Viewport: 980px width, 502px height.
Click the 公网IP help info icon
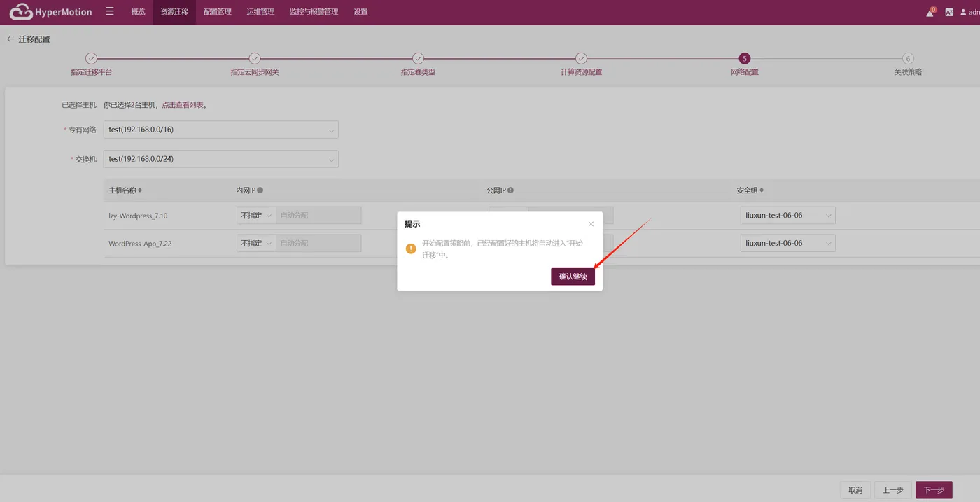510,190
